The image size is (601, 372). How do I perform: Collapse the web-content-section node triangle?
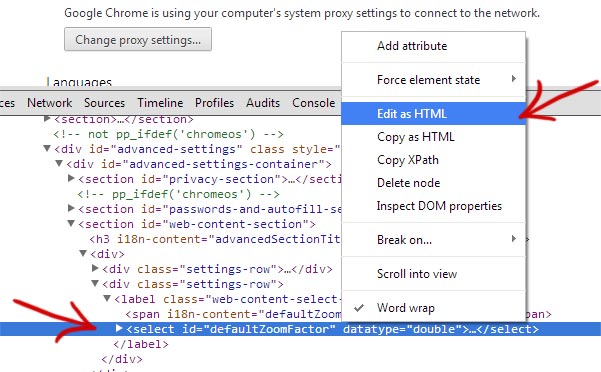[71, 223]
